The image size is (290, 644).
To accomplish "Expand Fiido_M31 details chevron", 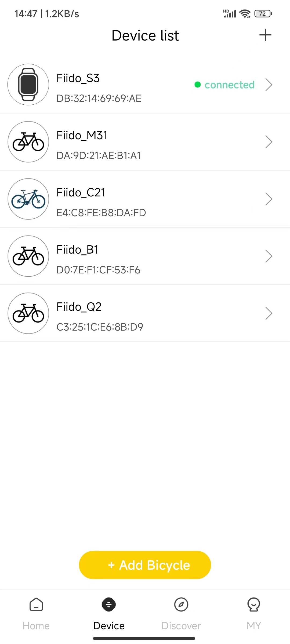I will click(x=269, y=142).
